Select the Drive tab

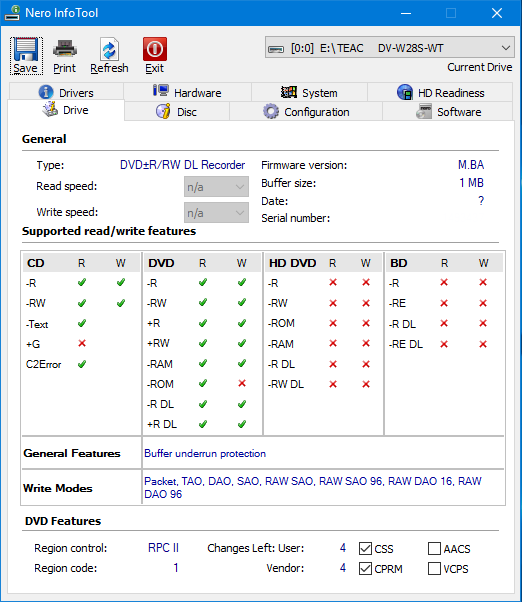(x=66, y=110)
